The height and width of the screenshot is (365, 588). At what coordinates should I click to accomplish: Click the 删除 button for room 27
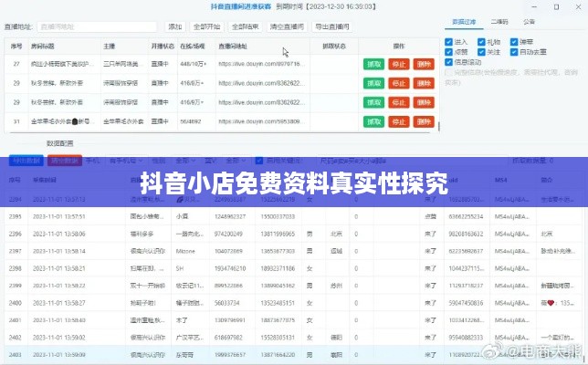[x=424, y=64]
